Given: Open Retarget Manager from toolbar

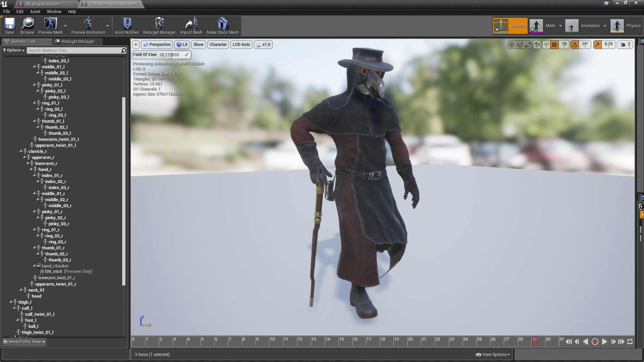Looking at the screenshot, I should (x=159, y=26).
